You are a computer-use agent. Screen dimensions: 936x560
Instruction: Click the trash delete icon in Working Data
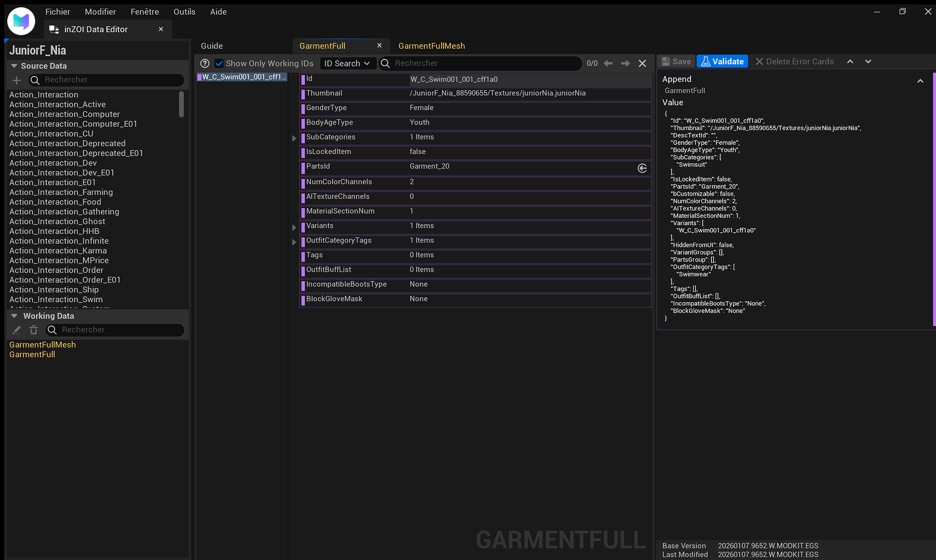[x=33, y=330]
